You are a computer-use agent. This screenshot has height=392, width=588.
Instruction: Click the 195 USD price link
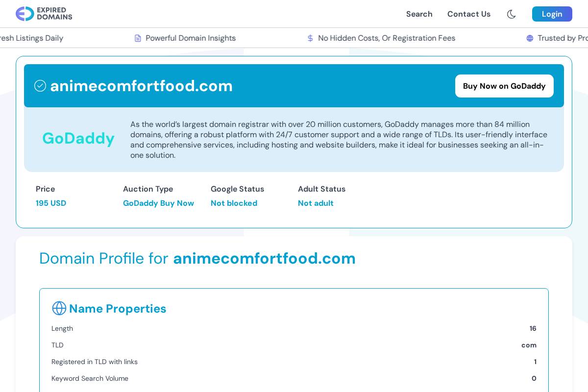tap(51, 203)
